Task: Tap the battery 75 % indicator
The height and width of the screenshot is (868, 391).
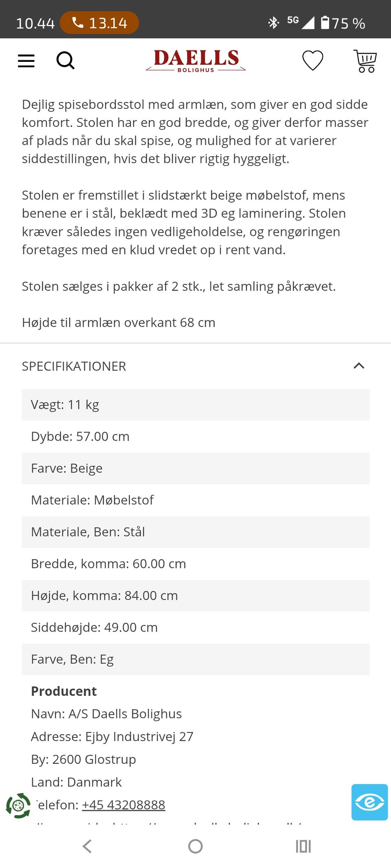Action: [x=343, y=23]
